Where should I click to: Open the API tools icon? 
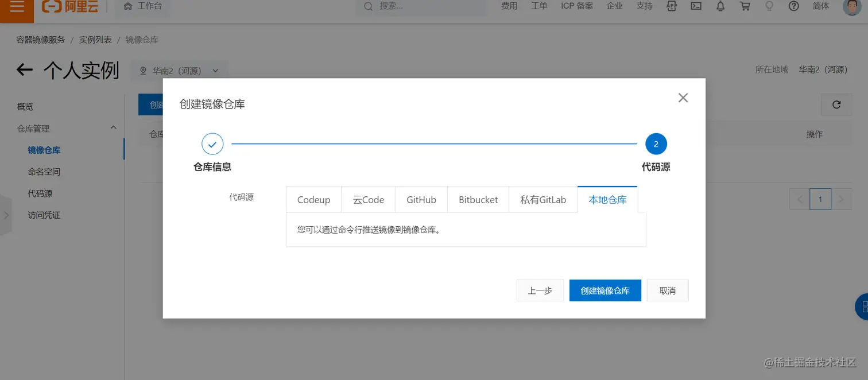click(671, 6)
